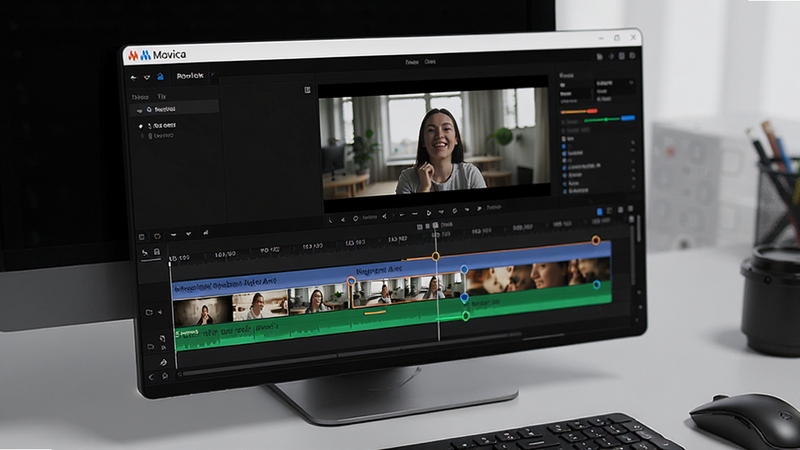Click green keyframe on audio track
Viewport: 800px width, 450px height.
pos(465,316)
